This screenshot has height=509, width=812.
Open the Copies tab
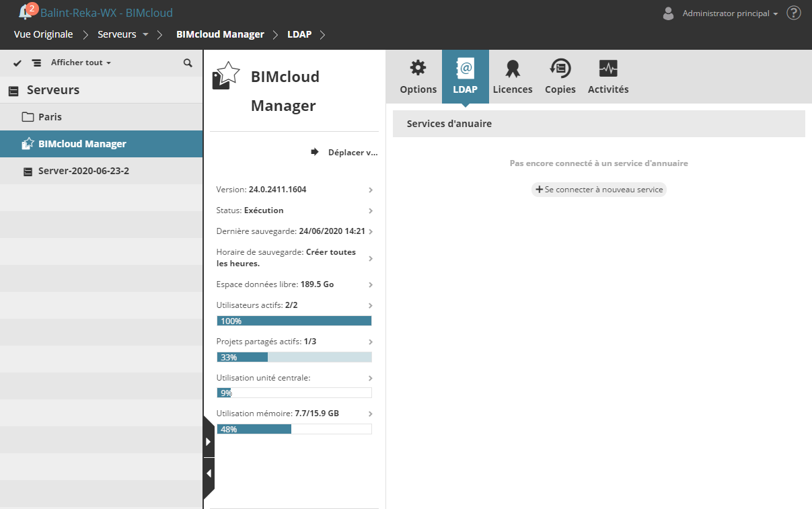tap(560, 77)
